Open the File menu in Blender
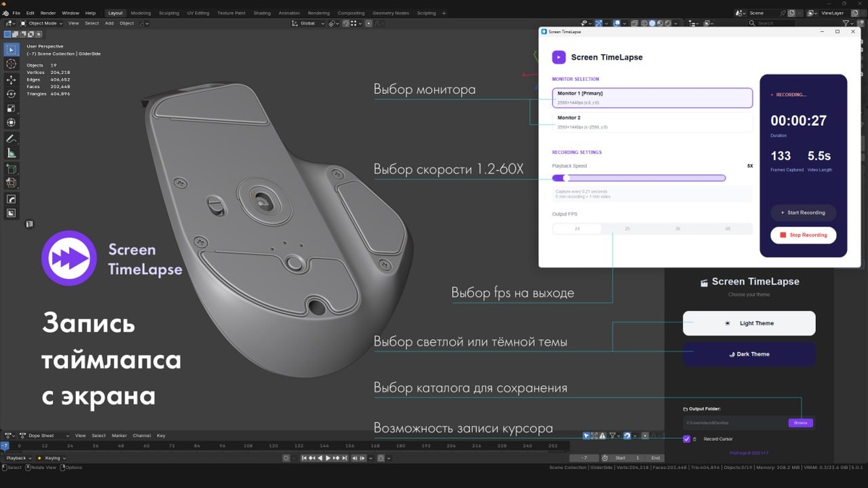 pos(16,13)
